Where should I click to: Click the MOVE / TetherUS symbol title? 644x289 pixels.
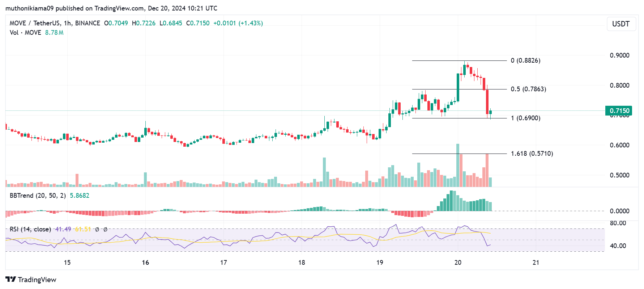(35, 23)
